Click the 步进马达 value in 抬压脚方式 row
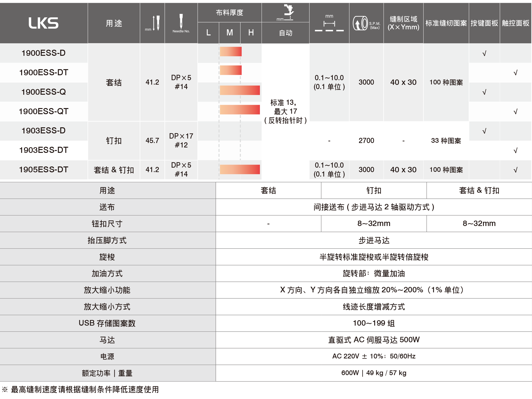Viewport: 532px width, 399px height. (x=374, y=240)
